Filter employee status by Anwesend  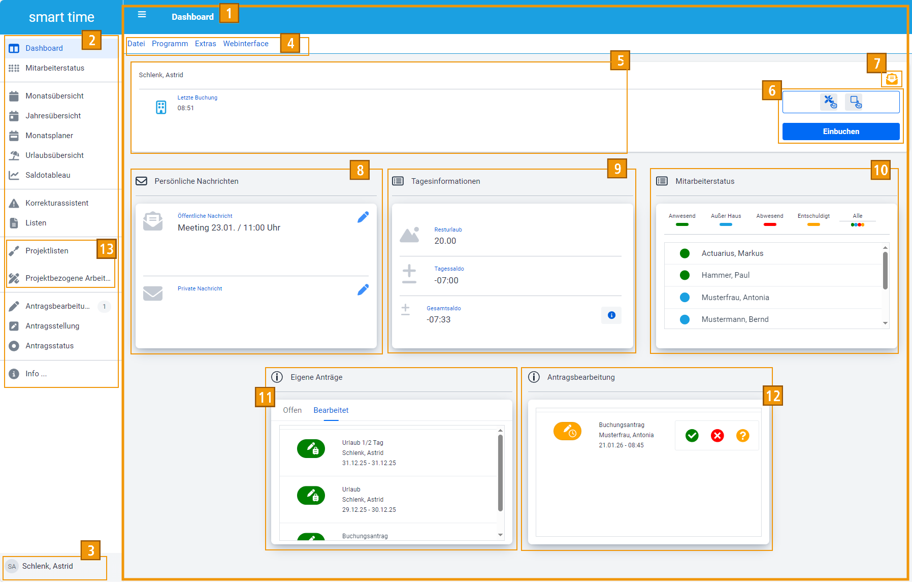tap(682, 219)
